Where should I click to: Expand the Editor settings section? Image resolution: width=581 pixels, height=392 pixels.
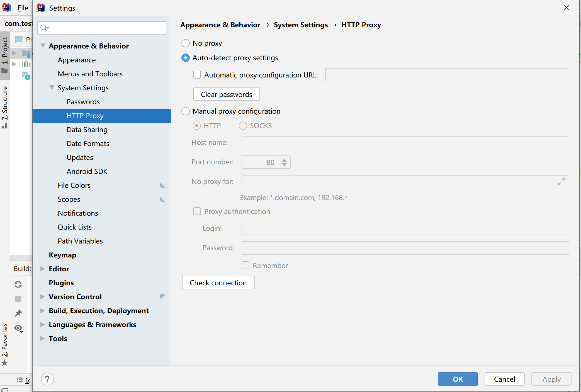(x=43, y=269)
